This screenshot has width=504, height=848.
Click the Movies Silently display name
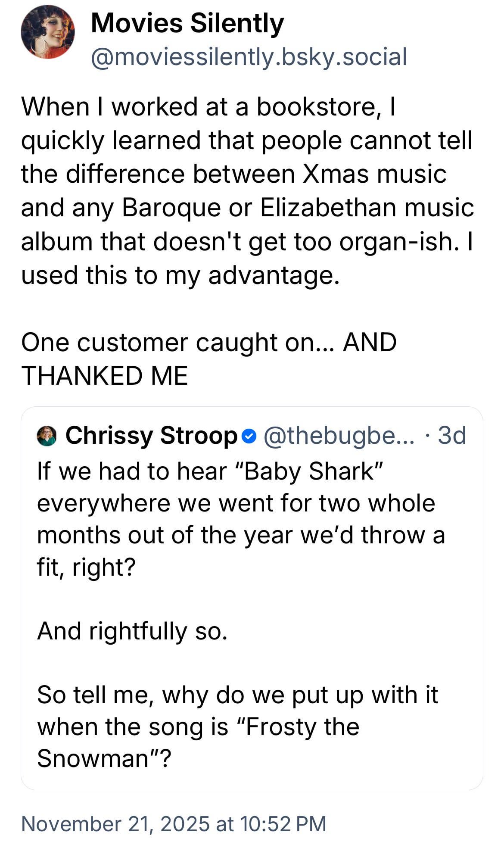(x=187, y=23)
